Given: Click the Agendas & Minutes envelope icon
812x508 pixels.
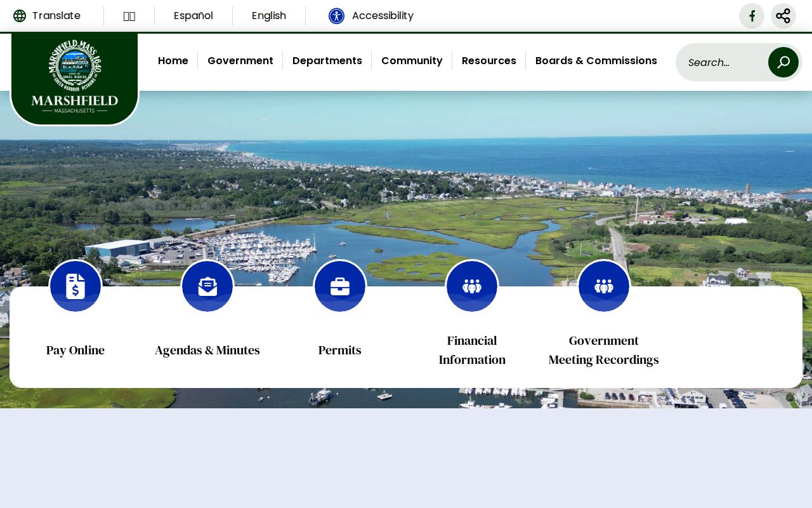Looking at the screenshot, I should [x=207, y=286].
